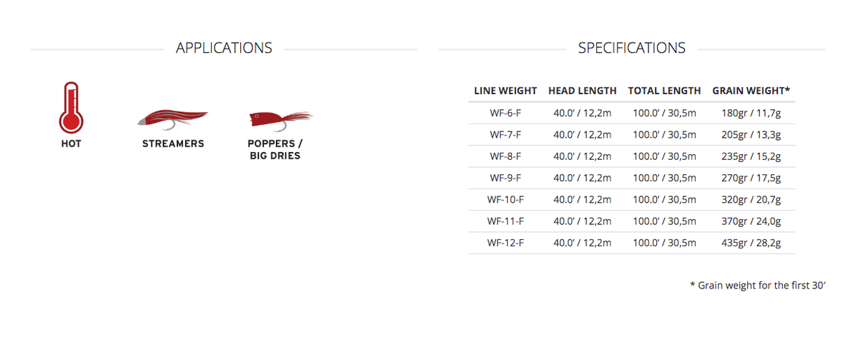Click the grain weight footnote text
This screenshot has height=337, width=868.
[x=758, y=285]
